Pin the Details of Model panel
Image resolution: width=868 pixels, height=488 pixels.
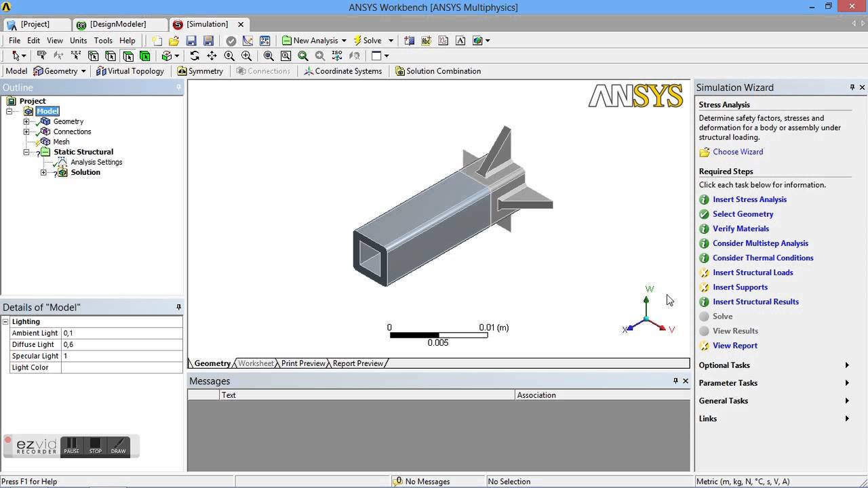[x=179, y=307]
